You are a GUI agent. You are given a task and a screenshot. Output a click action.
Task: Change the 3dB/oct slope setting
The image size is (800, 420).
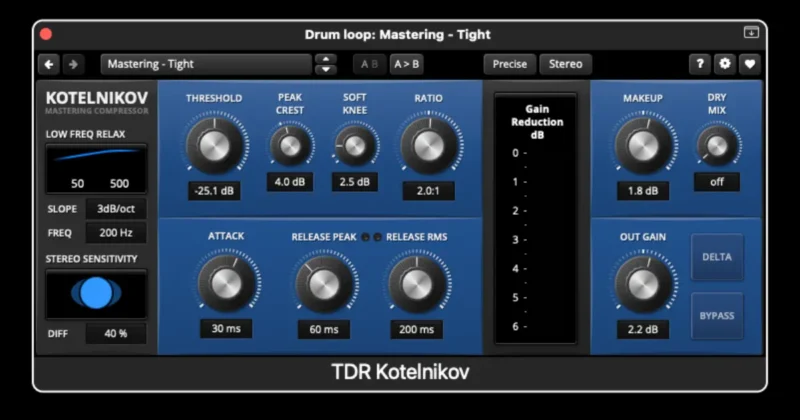[116, 209]
